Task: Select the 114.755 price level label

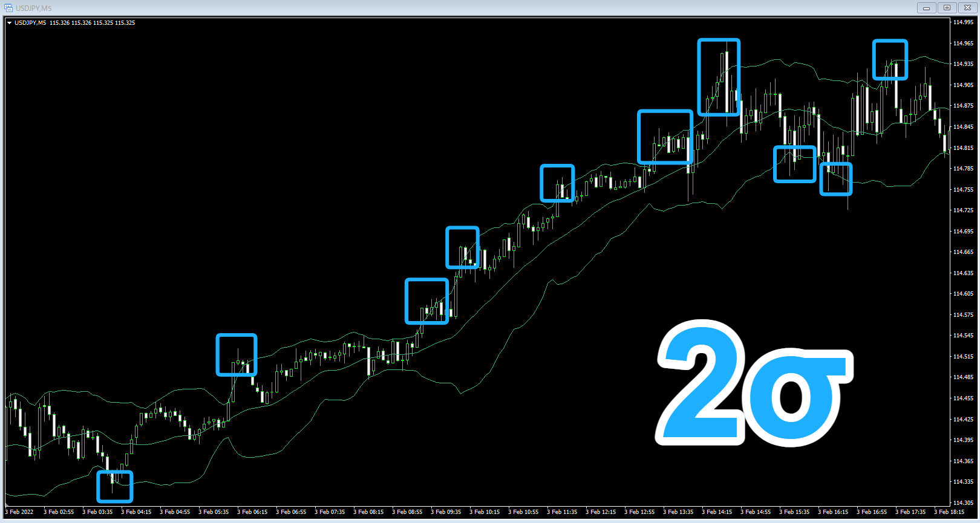Action: coord(963,190)
